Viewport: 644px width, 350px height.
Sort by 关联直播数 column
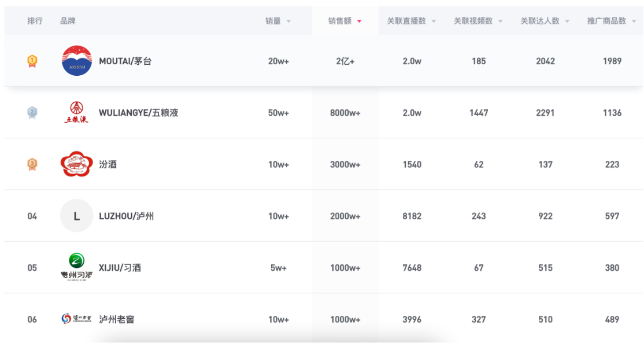(x=412, y=21)
